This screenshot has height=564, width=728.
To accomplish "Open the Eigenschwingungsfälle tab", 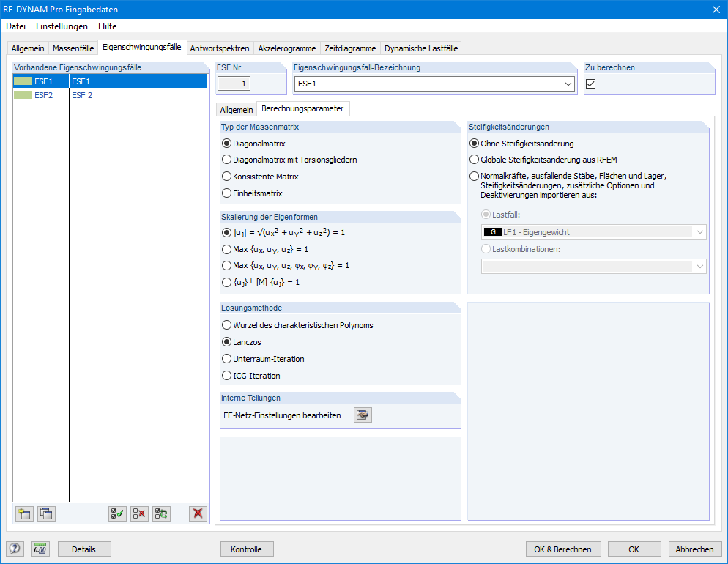I will [142, 47].
